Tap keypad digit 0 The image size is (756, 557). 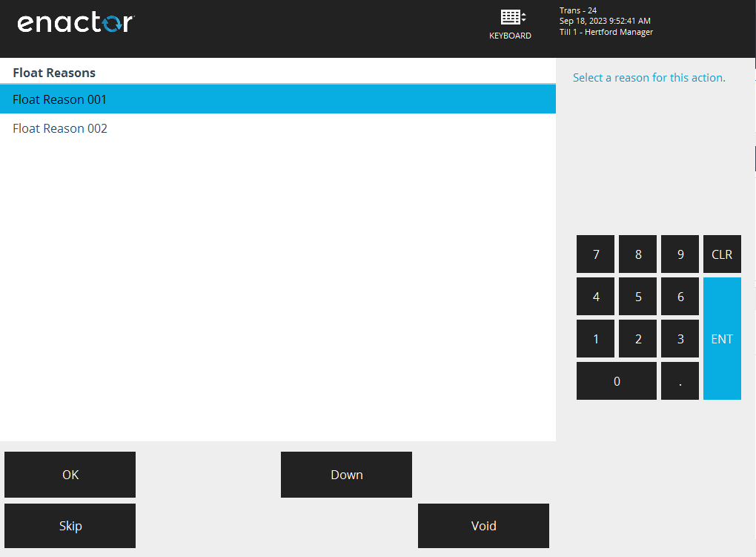click(x=616, y=380)
